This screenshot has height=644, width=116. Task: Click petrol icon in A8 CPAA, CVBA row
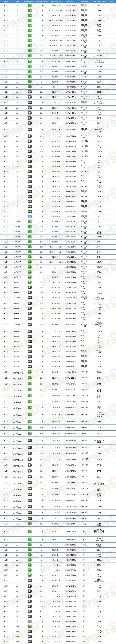[x=30, y=524]
